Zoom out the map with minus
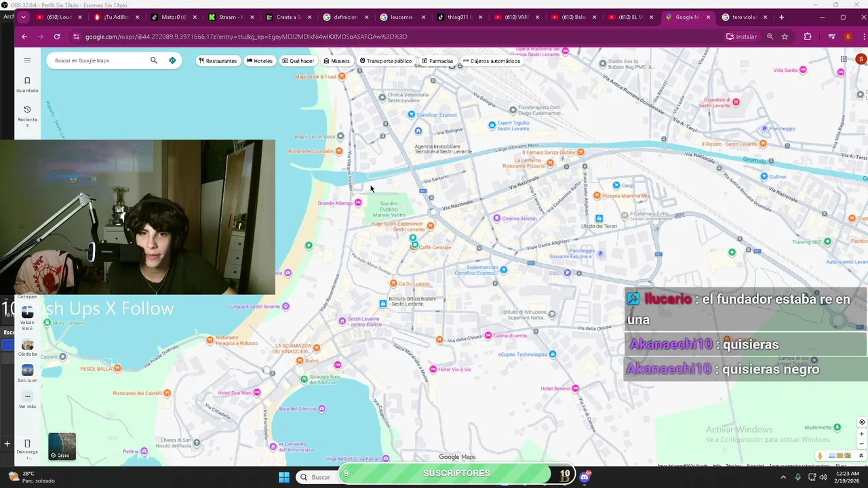Screen dimensions: 868x488 862,445
